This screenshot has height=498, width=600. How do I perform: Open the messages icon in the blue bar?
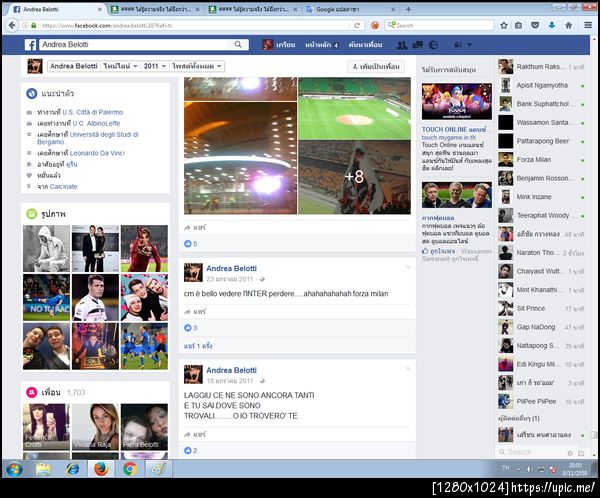pyautogui.click(x=417, y=45)
